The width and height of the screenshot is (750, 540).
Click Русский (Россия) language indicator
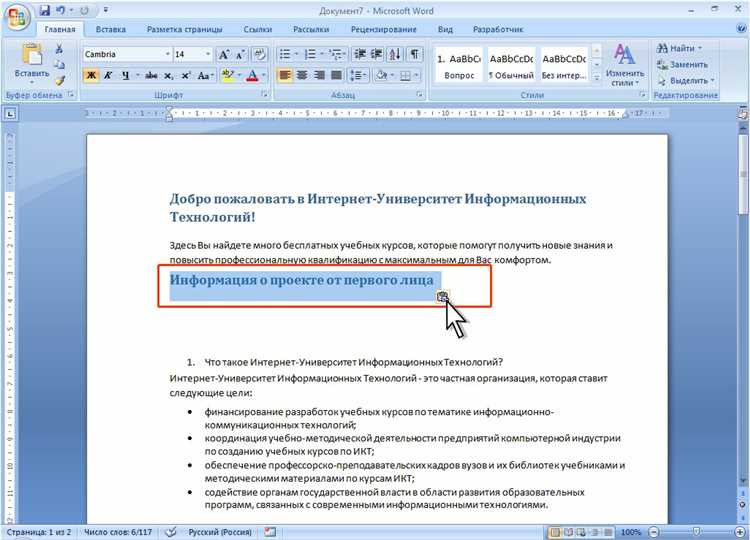click(220, 532)
